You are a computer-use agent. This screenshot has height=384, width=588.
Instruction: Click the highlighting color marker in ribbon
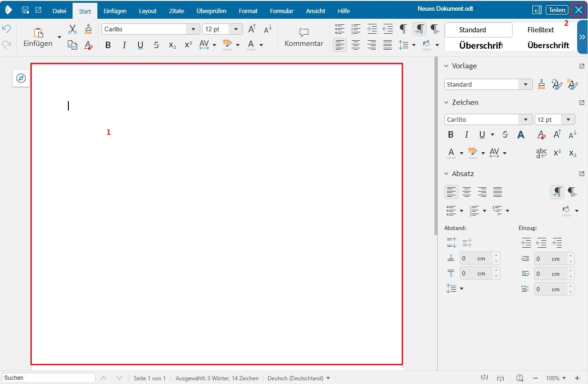click(x=228, y=45)
